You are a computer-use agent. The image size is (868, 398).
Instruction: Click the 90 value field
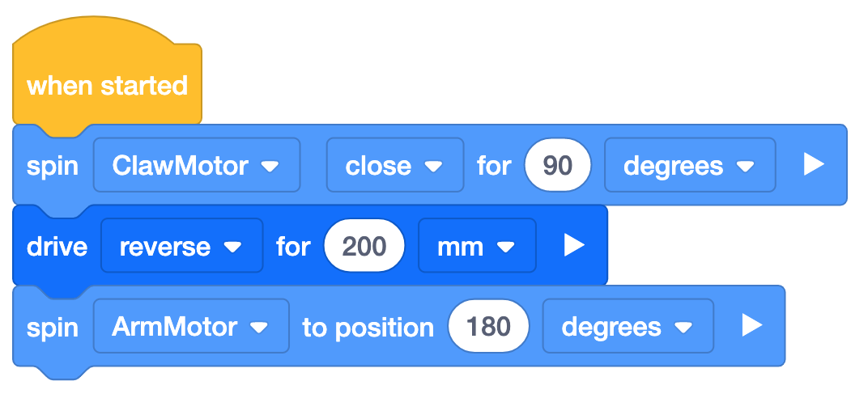click(x=558, y=166)
